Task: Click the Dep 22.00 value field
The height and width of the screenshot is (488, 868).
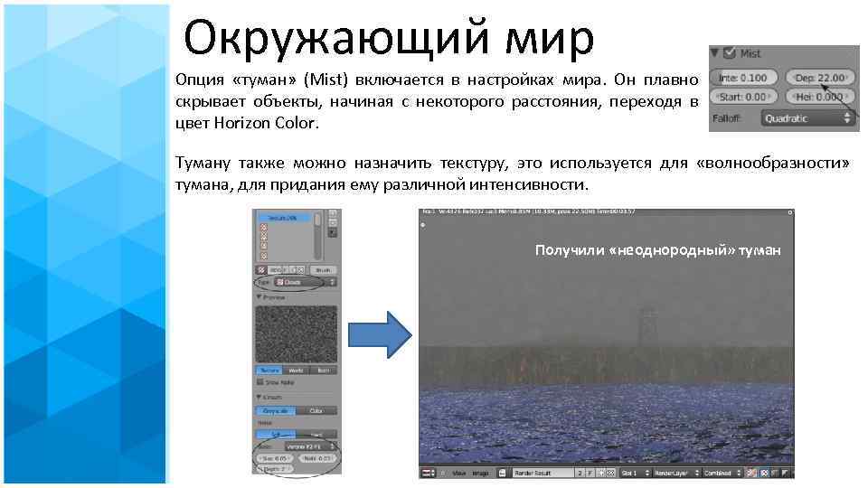Action: 820,78
